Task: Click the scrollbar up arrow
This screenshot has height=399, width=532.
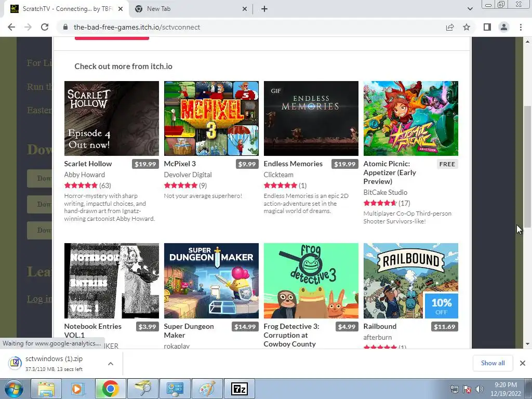Action: (x=527, y=42)
